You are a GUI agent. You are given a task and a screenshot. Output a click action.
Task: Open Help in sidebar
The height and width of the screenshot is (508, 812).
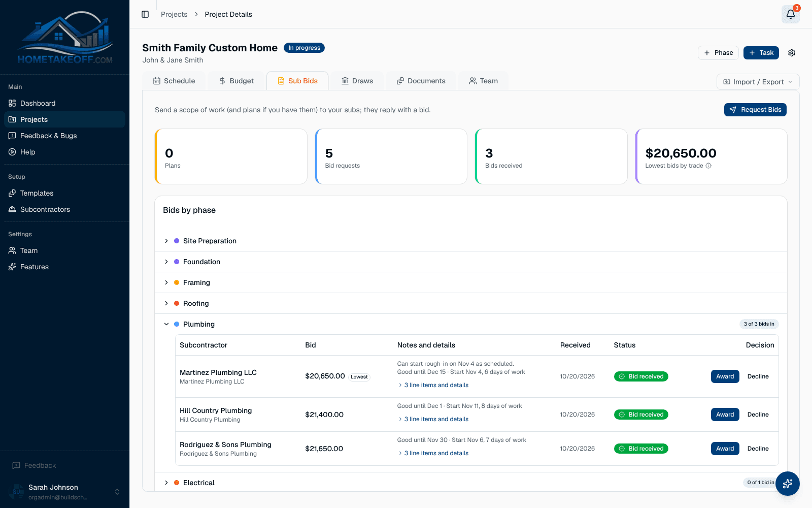point(65,152)
